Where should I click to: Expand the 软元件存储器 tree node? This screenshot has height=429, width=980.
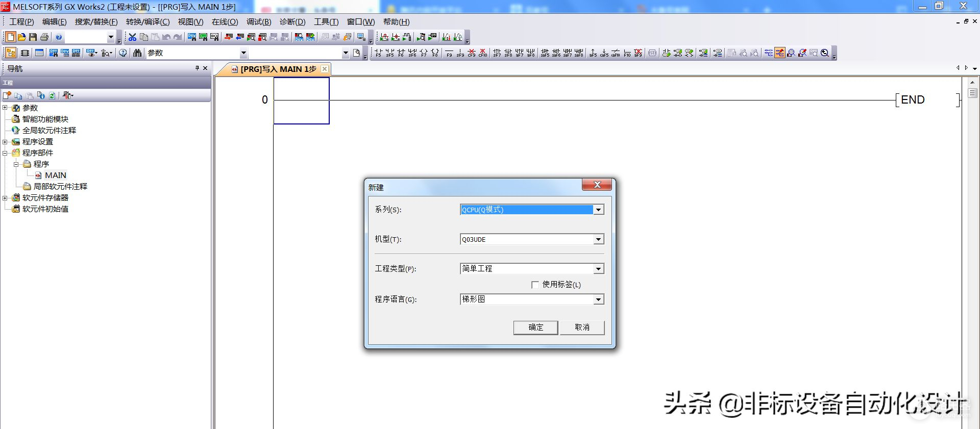click(x=5, y=197)
